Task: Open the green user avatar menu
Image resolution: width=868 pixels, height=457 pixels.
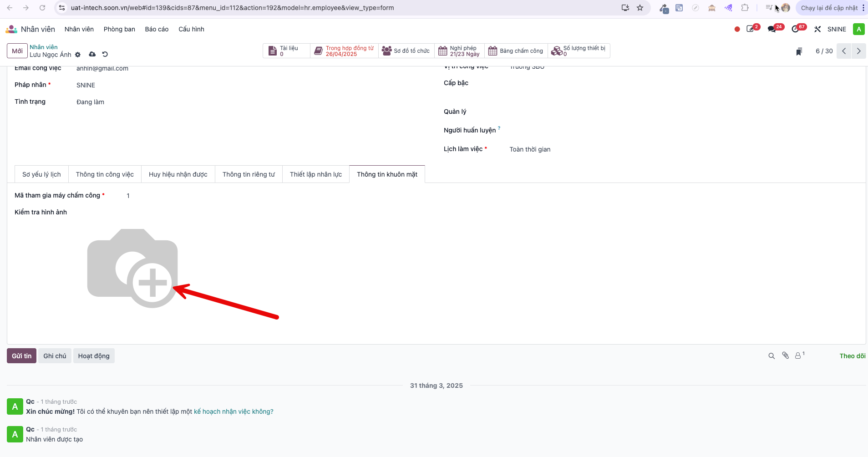Action: point(858,29)
